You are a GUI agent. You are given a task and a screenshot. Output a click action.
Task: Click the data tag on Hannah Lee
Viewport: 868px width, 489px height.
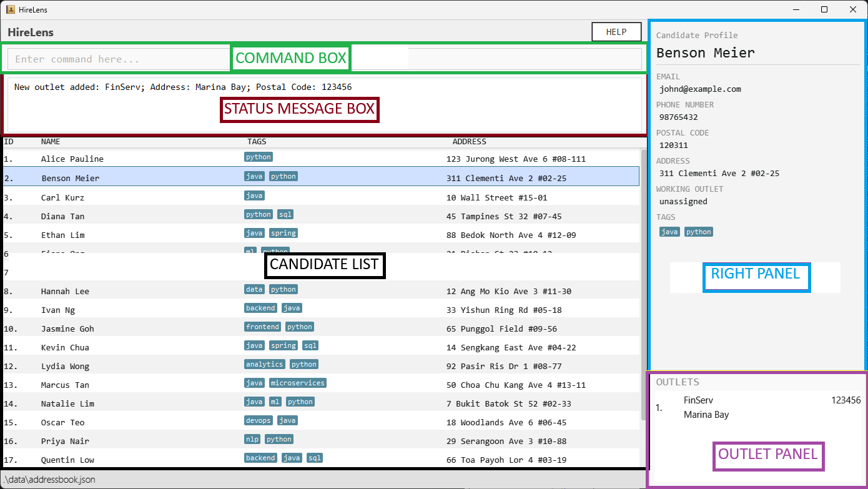[254, 289]
